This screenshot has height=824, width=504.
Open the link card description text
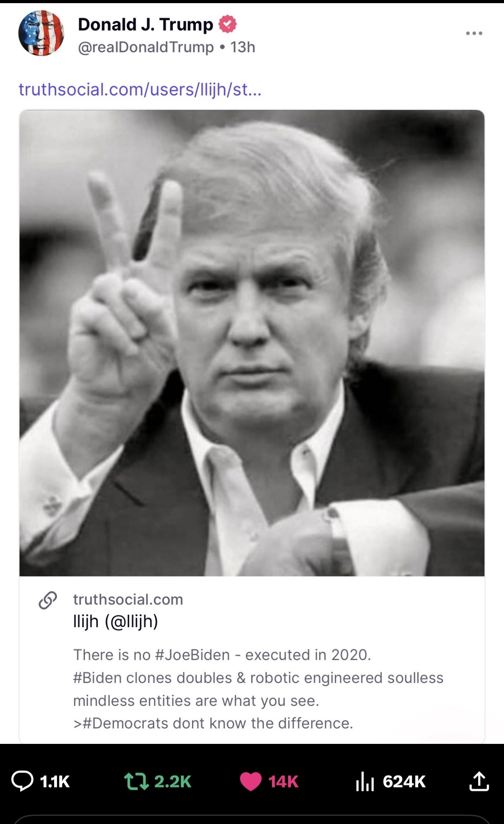pyautogui.click(x=258, y=689)
